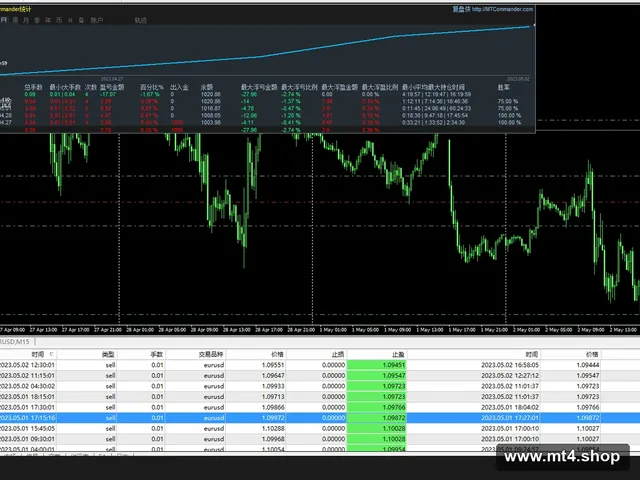640x480 pixels.
Task: Select trade row opened 2023.05.02 04:30:02
Action: (320, 386)
